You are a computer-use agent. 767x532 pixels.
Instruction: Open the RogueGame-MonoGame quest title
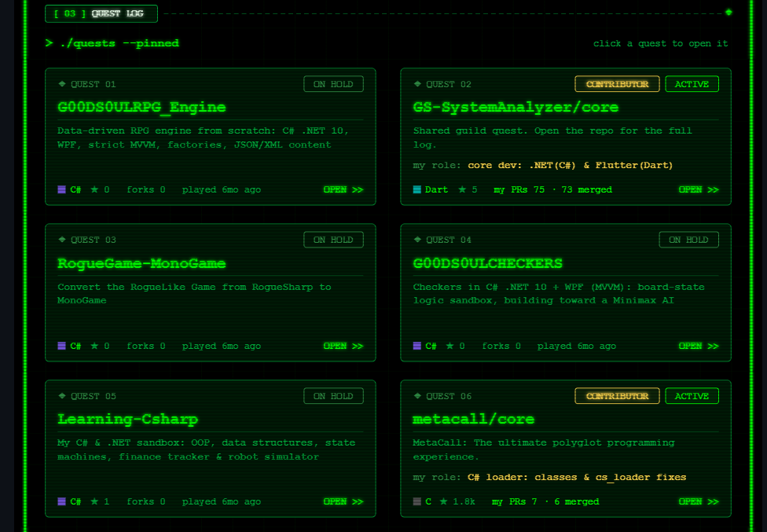pyautogui.click(x=142, y=263)
